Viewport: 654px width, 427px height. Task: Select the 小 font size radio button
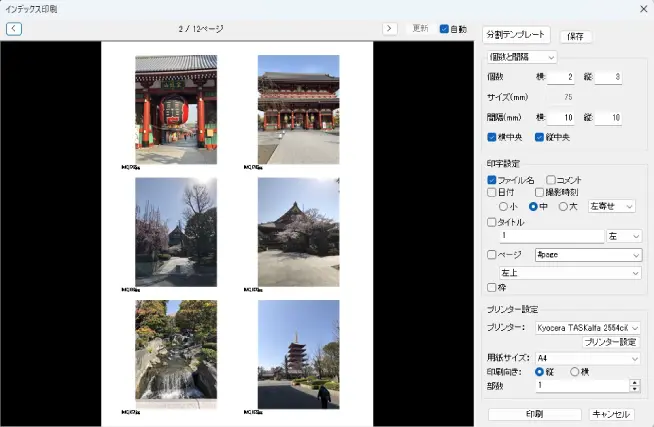coord(503,206)
